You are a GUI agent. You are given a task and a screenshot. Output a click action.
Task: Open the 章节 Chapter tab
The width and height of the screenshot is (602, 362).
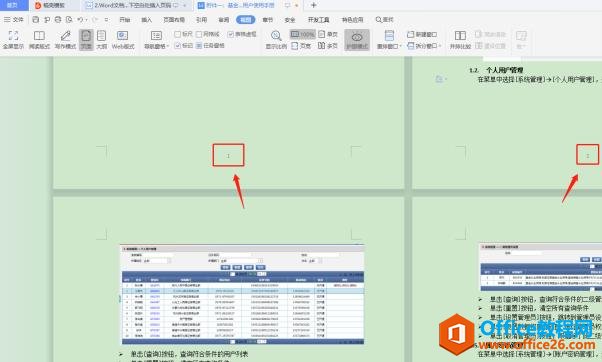pos(268,20)
